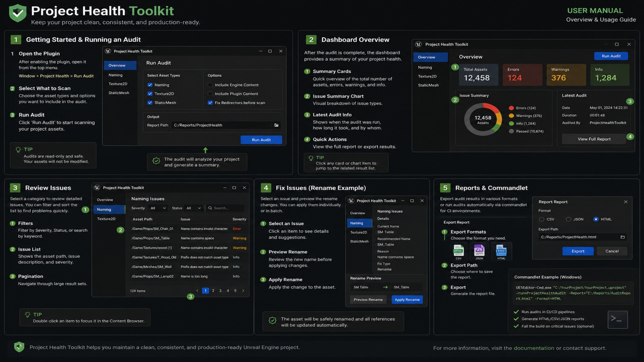Open the Severity filter dropdown
This screenshot has width=644, height=362.
(x=157, y=208)
